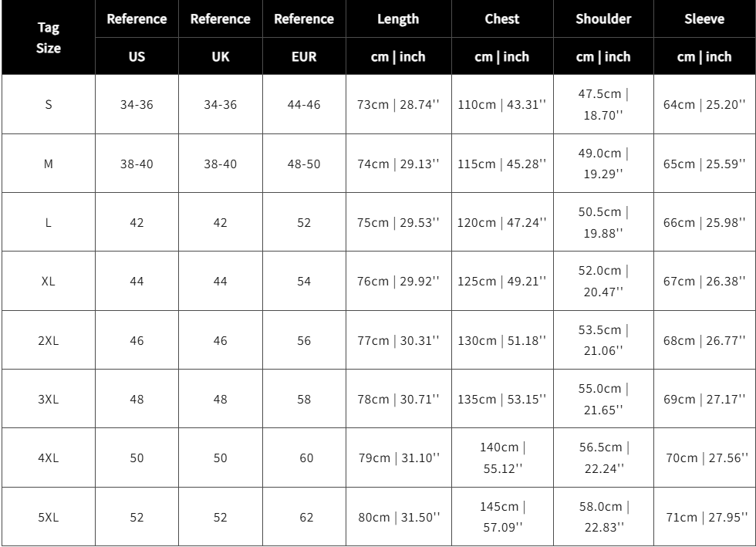Screen dimensions: 756x547
Task: Select the 48-50 EUR reference cell
Action: coord(304,164)
